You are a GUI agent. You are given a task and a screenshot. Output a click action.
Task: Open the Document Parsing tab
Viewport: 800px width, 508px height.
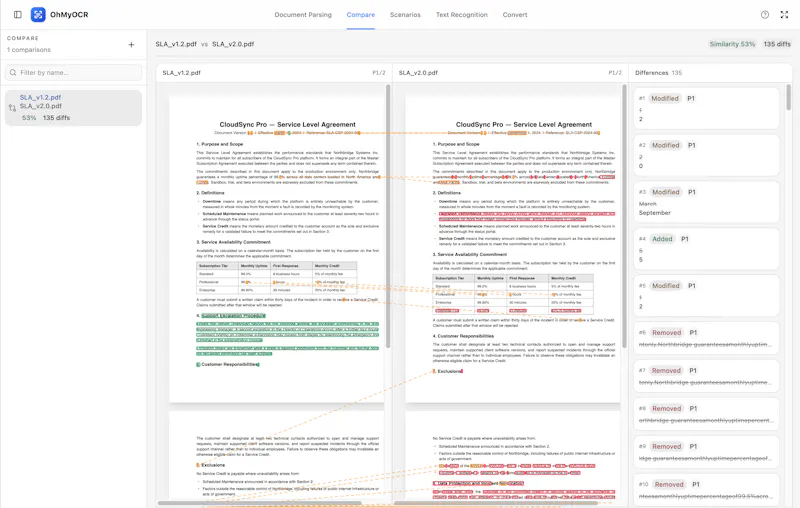303,15
